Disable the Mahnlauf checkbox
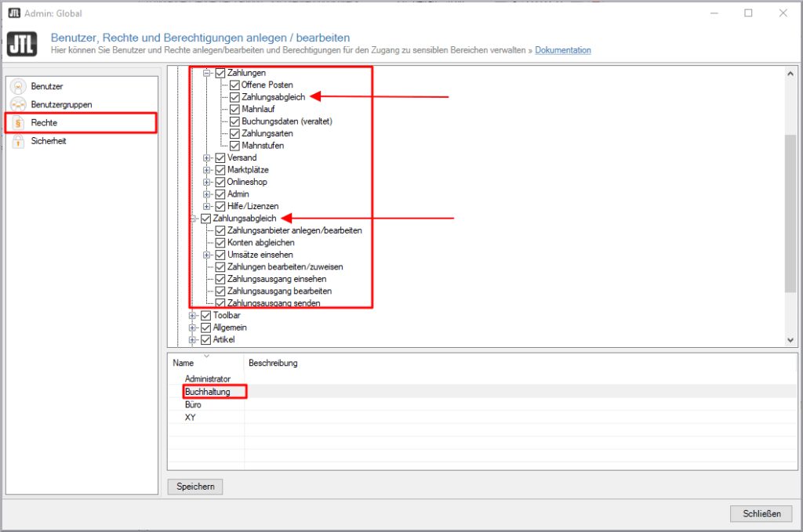 point(235,109)
